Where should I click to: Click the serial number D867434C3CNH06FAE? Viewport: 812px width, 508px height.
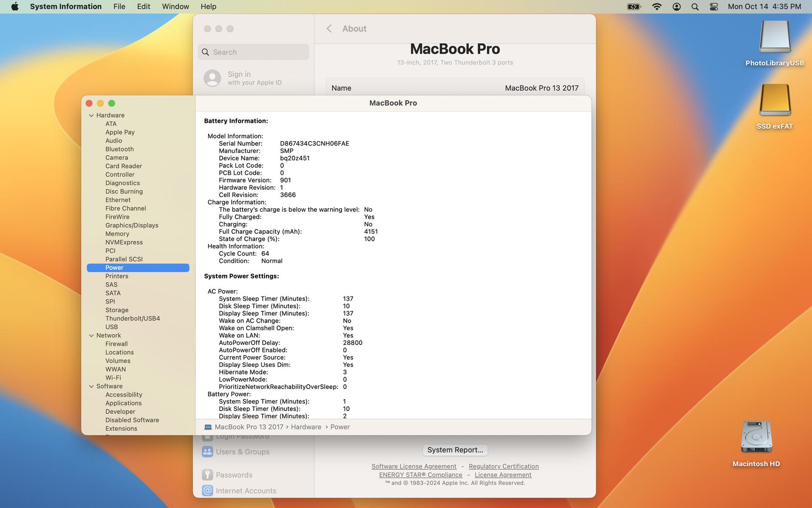314,143
